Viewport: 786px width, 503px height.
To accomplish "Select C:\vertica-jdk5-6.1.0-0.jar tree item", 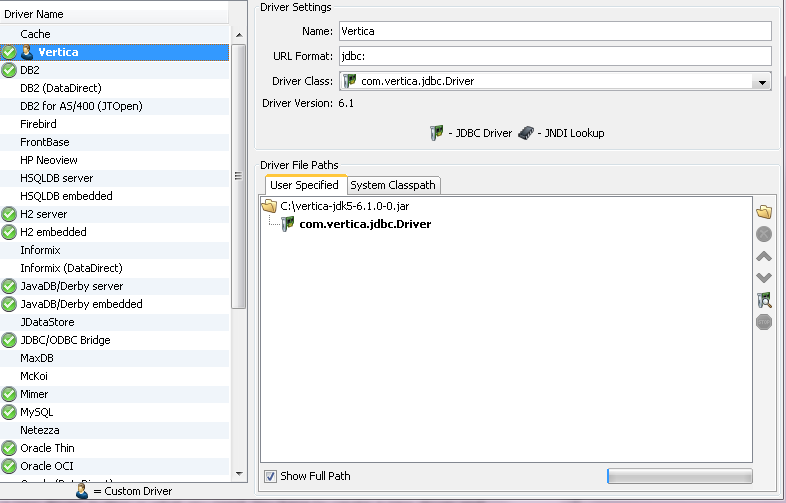I will pos(345,206).
